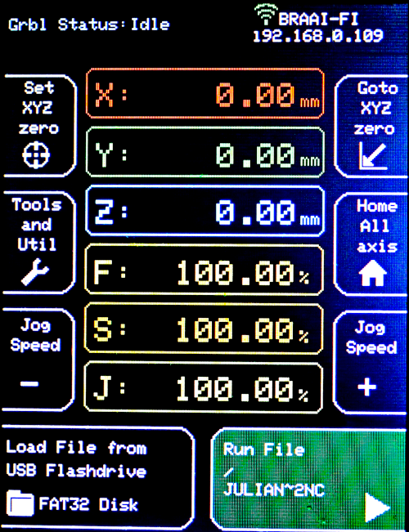Increase jog speed with the plus icon

click(367, 387)
